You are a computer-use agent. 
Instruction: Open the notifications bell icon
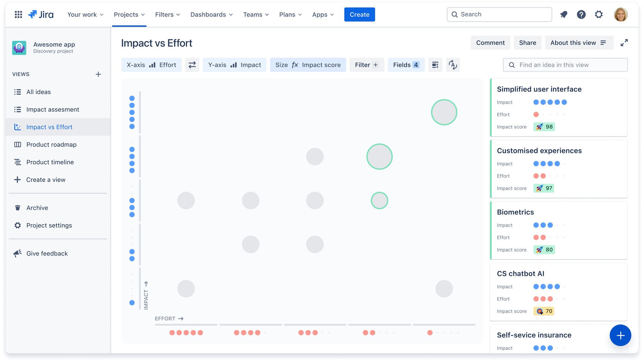(x=563, y=14)
